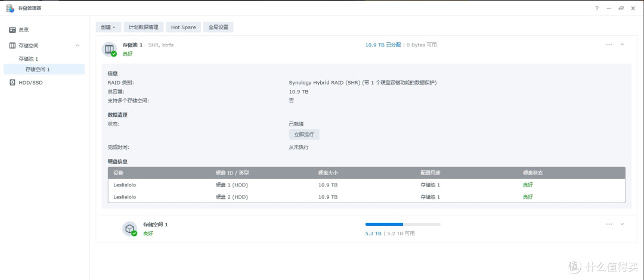Open the 创建 dropdown button

click(108, 27)
